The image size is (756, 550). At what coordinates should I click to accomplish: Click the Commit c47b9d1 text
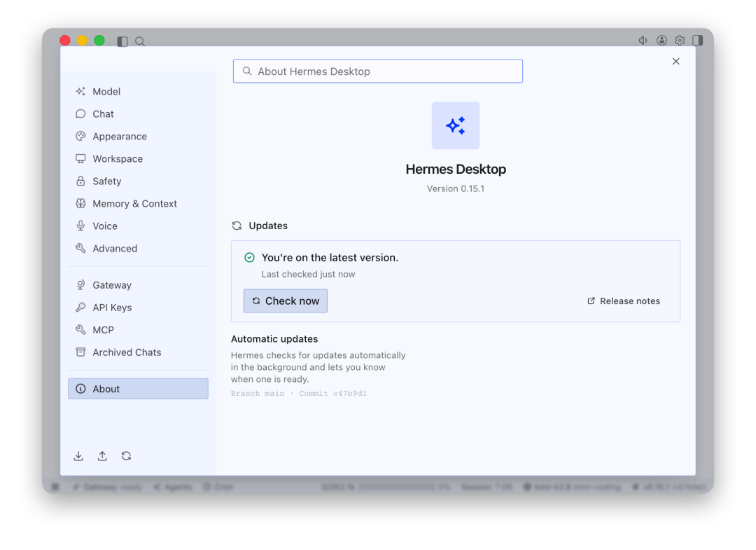click(x=332, y=393)
